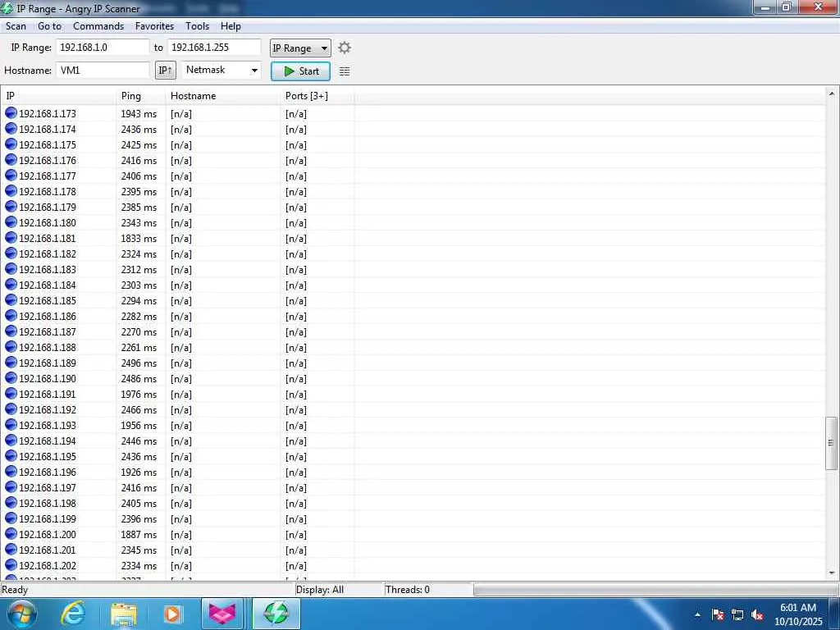840x630 pixels.
Task: Select the Angry IP Scanner taskbar icon
Action: (276, 614)
